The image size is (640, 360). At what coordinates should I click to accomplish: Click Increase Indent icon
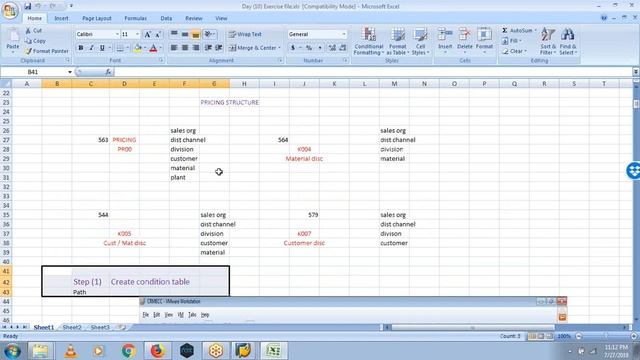(219, 48)
